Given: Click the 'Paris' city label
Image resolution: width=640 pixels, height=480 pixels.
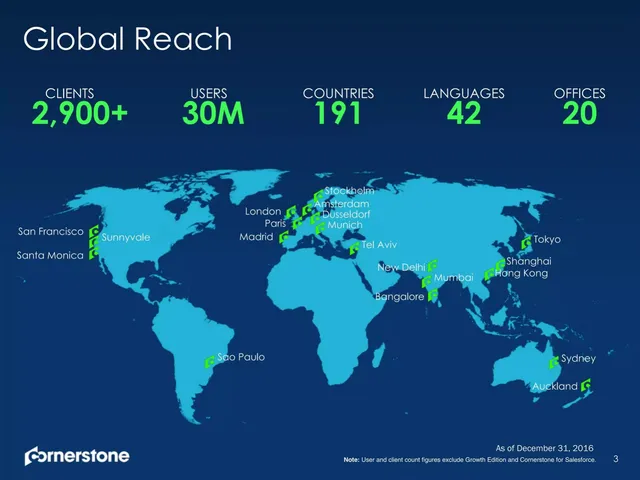Looking at the screenshot, I should click(x=275, y=223).
